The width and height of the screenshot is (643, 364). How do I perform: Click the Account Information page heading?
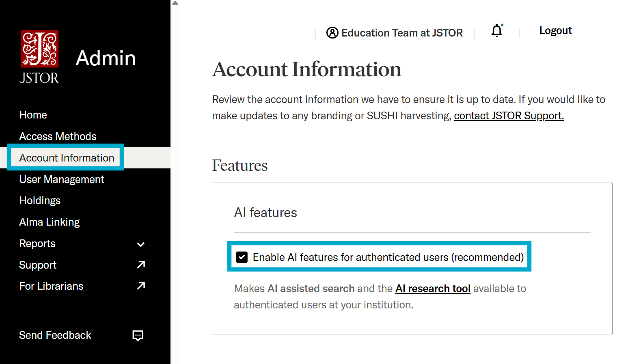pyautogui.click(x=306, y=69)
